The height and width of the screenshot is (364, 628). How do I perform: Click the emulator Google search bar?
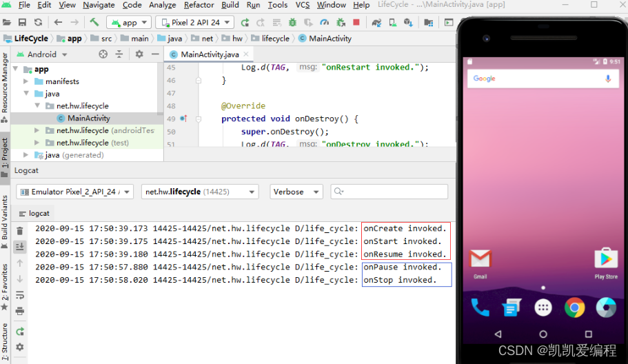pyautogui.click(x=543, y=79)
